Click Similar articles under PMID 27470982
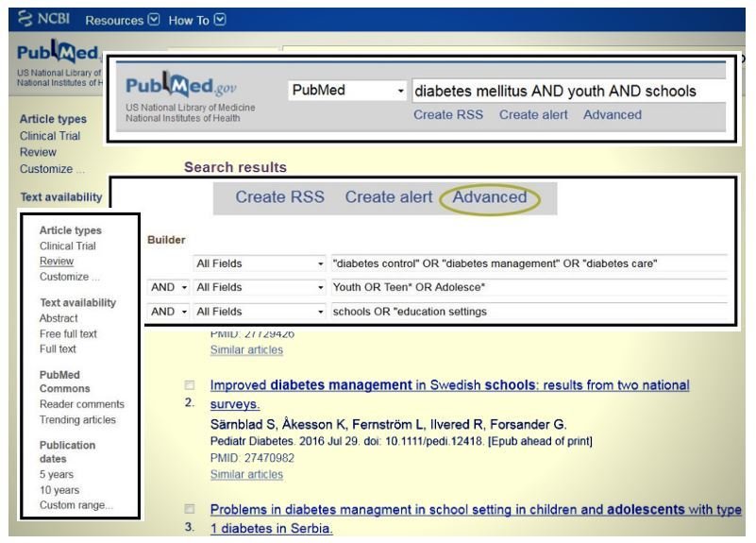Viewport: 756px width, 543px height. click(x=246, y=474)
